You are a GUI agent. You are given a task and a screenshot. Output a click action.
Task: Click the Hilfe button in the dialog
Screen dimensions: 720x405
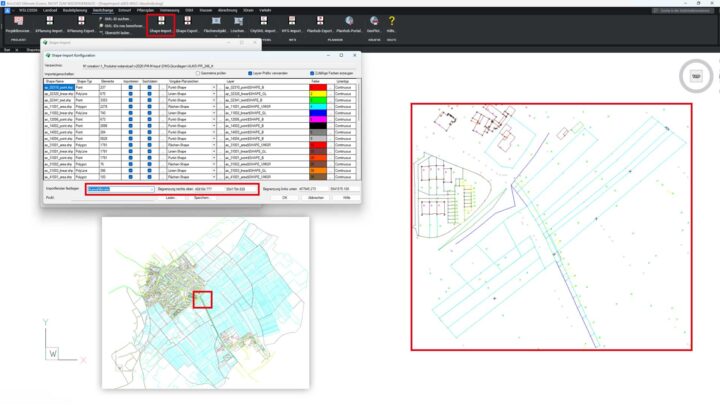coord(347,198)
